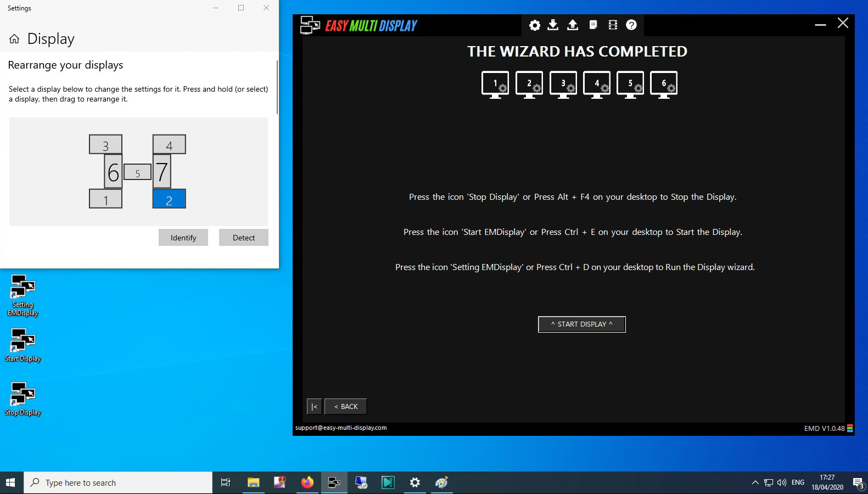This screenshot has width=868, height=494.
Task: Open the remote computer taskbar icon
Action: (361, 482)
